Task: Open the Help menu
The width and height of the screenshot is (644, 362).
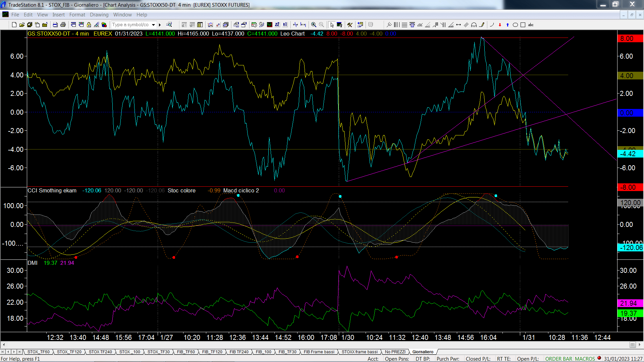Action: [142, 15]
